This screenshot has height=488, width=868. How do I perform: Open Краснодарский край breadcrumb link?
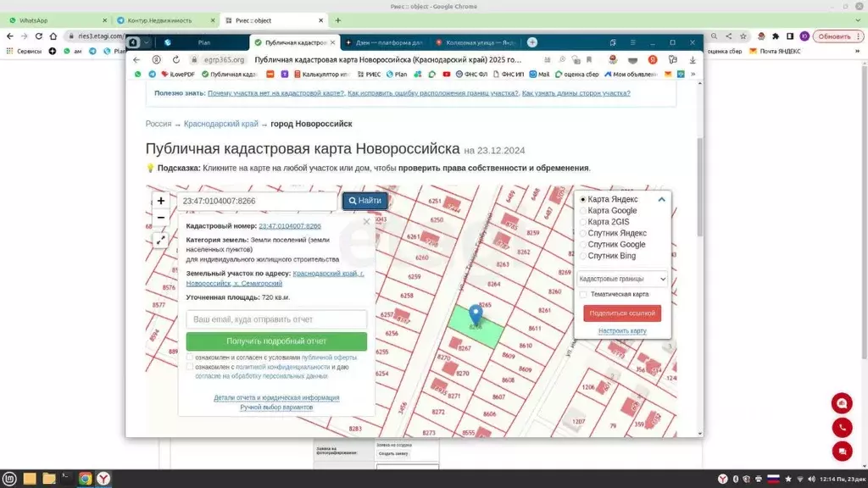click(221, 124)
